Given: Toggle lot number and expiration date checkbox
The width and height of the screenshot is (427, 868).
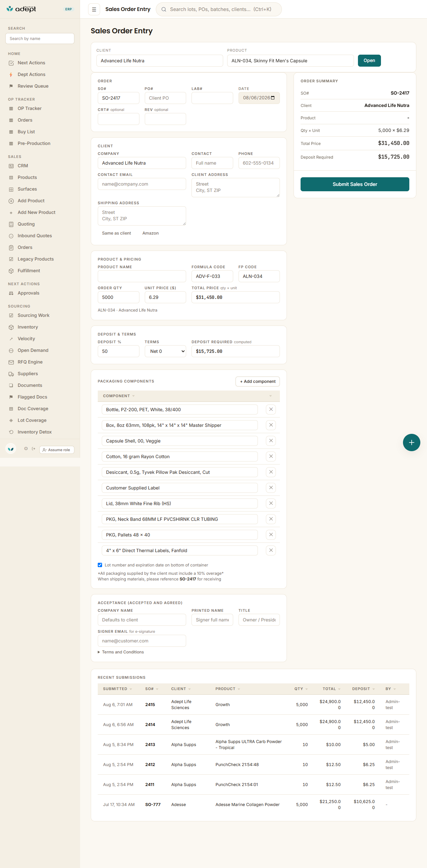Looking at the screenshot, I should click(100, 565).
